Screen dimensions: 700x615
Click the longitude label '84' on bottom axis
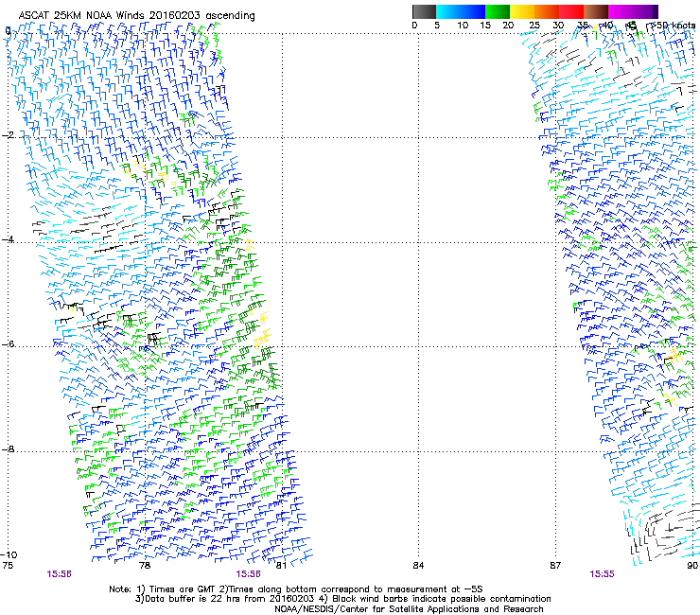coord(418,566)
